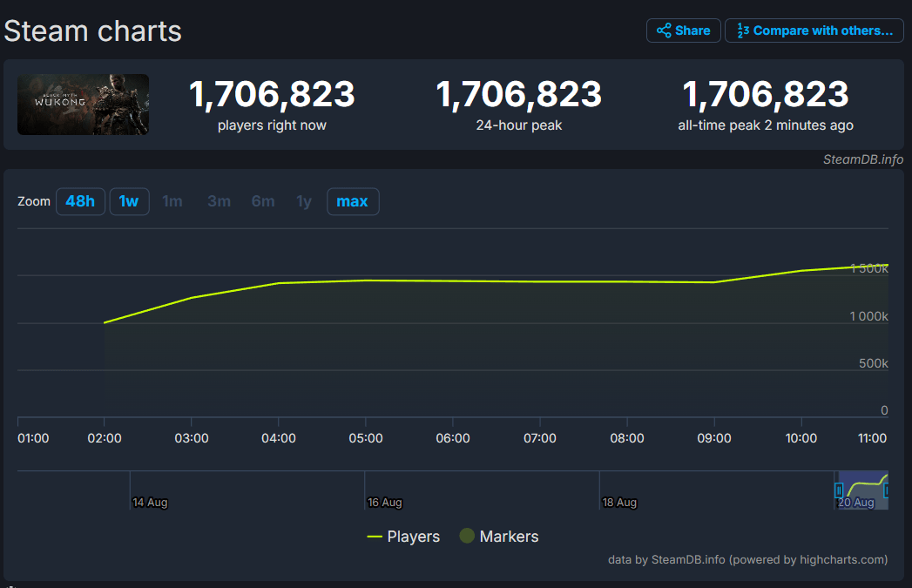Click the 20 Aug selected navigator range

point(863,490)
